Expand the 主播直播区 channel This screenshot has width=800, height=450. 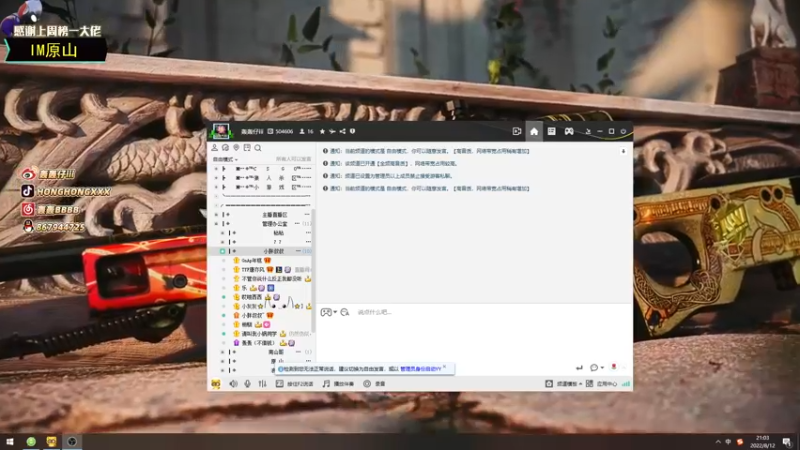click(216, 214)
